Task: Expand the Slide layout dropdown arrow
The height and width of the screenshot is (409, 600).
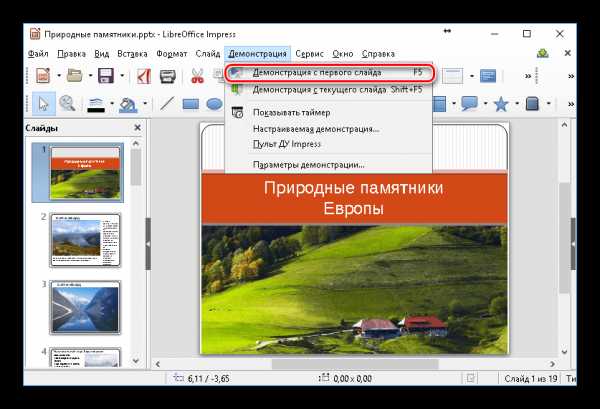Action: [x=472, y=76]
